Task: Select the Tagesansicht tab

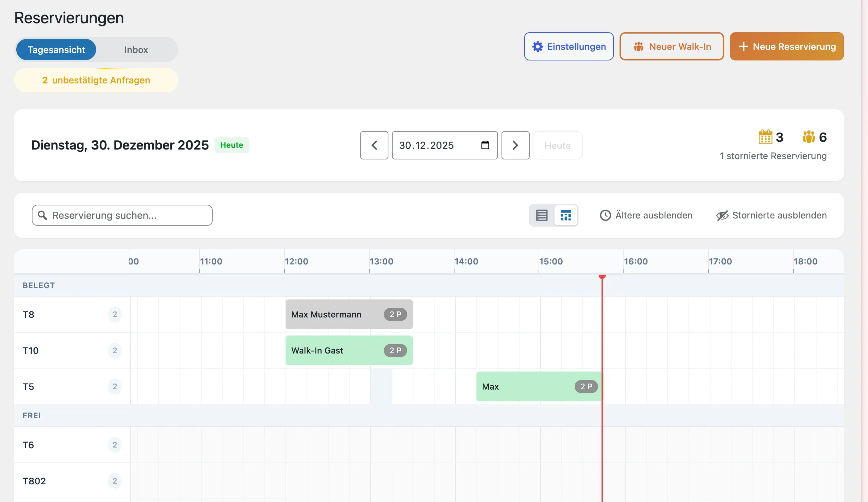Action: coord(57,50)
